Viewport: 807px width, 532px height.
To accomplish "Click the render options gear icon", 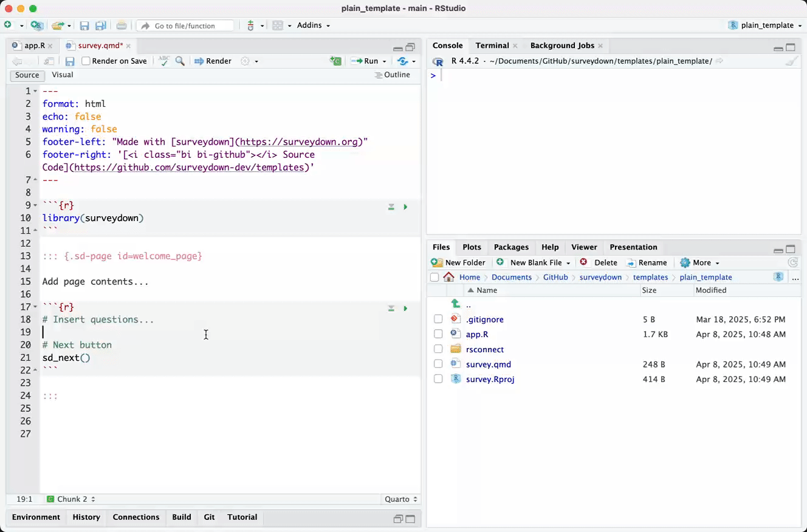I will click(x=246, y=61).
